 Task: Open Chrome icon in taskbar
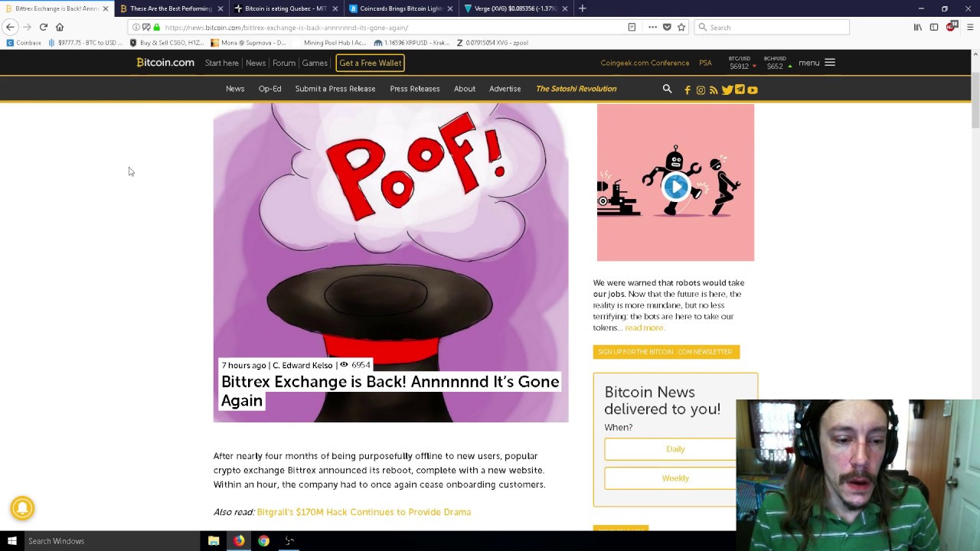(x=263, y=541)
